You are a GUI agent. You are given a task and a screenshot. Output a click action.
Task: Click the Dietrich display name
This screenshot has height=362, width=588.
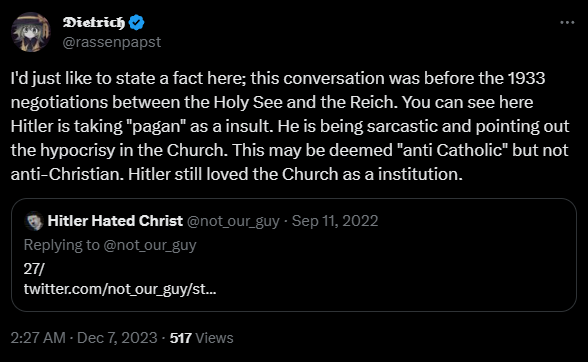click(94, 23)
